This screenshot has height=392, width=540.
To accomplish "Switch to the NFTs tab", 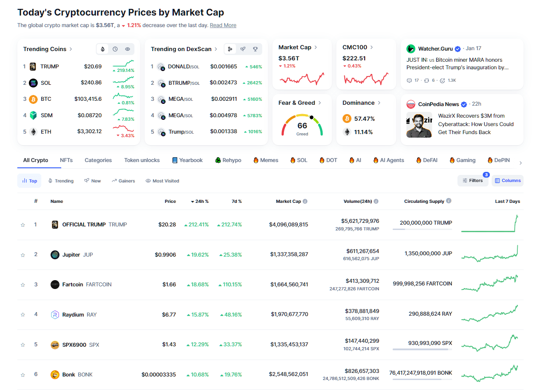I will (66, 160).
